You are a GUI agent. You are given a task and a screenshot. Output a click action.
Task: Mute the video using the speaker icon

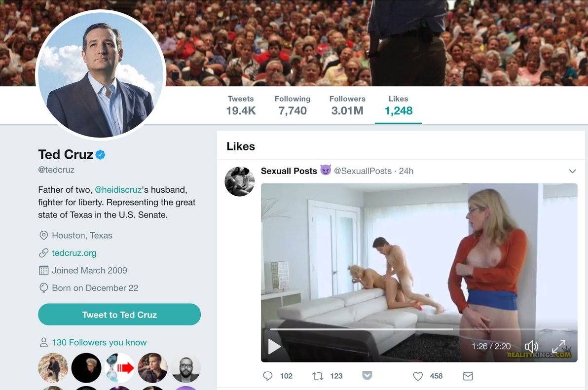tap(531, 346)
